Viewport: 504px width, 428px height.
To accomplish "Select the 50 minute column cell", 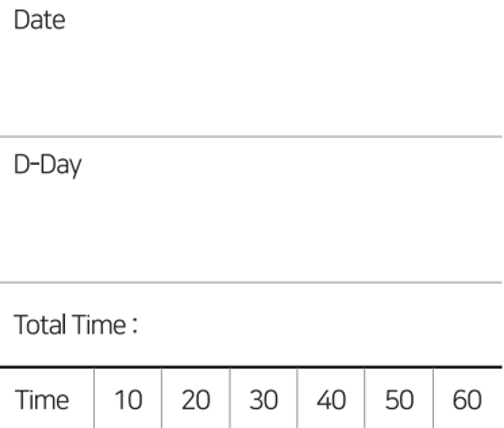I will (399, 400).
